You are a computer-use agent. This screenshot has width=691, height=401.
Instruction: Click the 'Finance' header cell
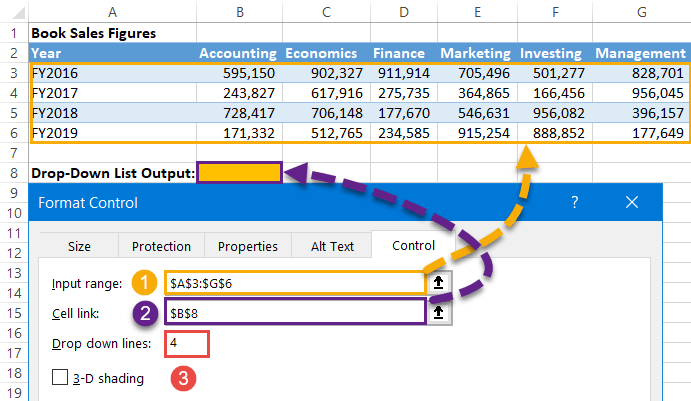coord(404,53)
